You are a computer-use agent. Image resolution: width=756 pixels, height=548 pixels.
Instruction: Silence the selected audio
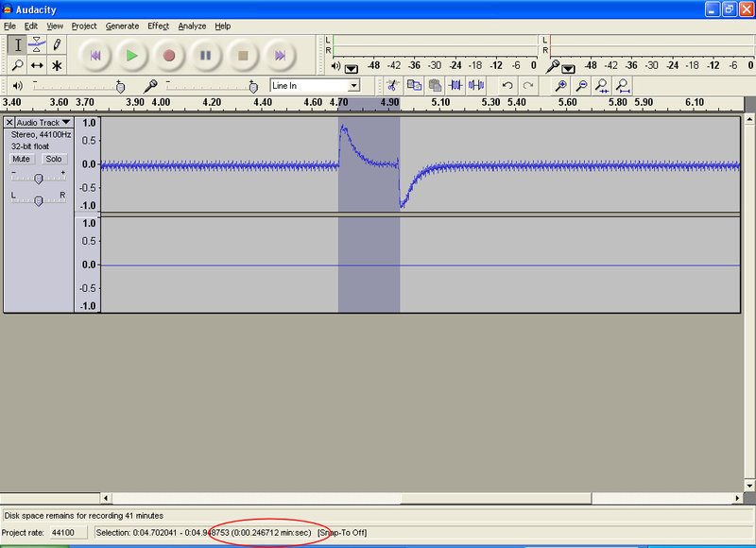[x=476, y=86]
